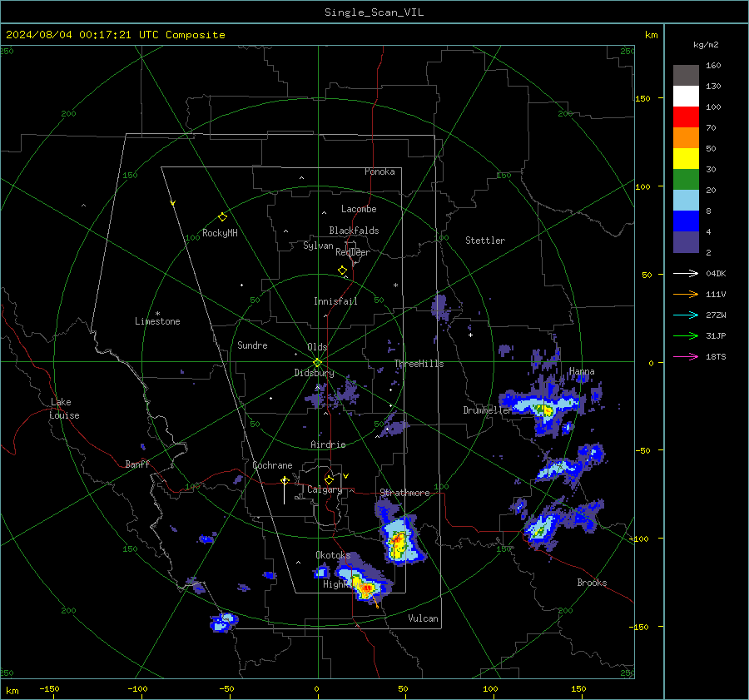The width and height of the screenshot is (749, 700).
Task: Click the Single_Scan_VIL title
Action: (374, 12)
